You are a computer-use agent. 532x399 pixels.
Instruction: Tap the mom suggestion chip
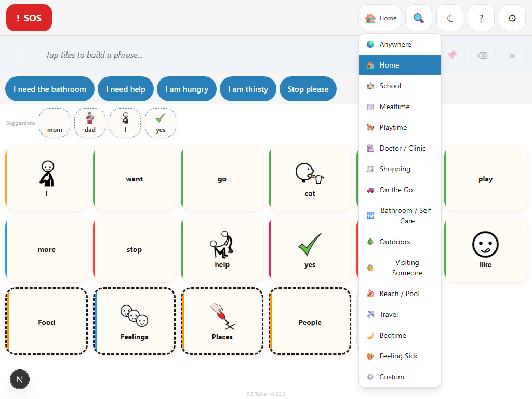54,123
